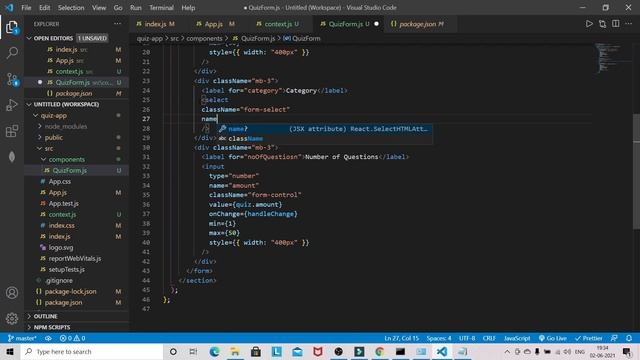Viewport: 640px width, 360px height.
Task: Click 'Ln 27, Col 15' in status bar
Action: (402, 338)
